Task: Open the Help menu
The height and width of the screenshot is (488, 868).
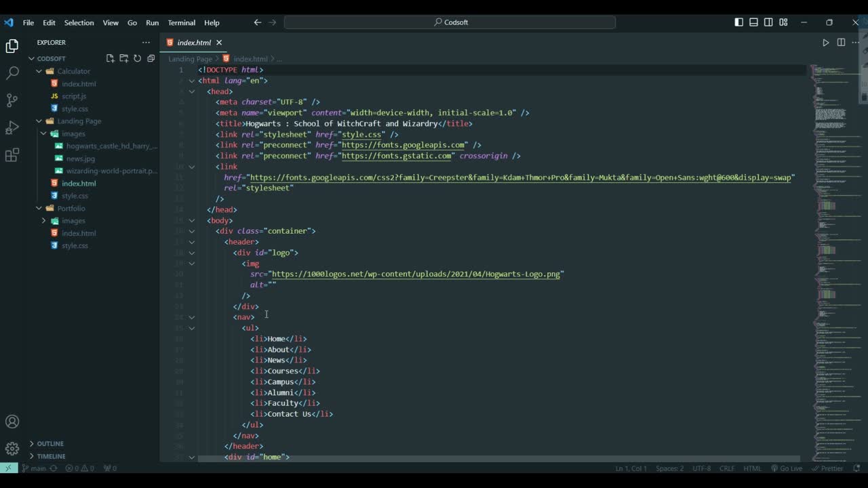Action: point(212,22)
